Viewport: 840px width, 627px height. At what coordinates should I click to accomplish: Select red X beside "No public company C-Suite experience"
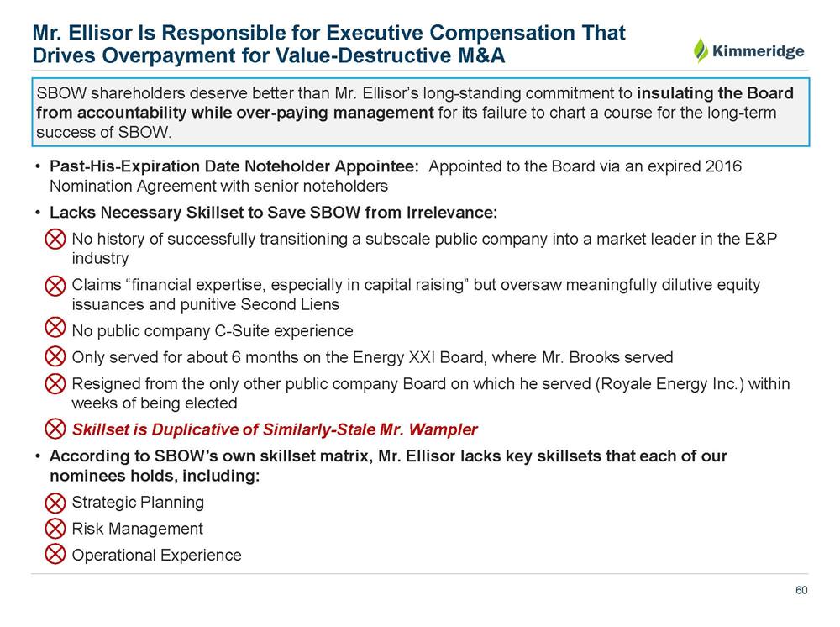pyautogui.click(x=55, y=331)
